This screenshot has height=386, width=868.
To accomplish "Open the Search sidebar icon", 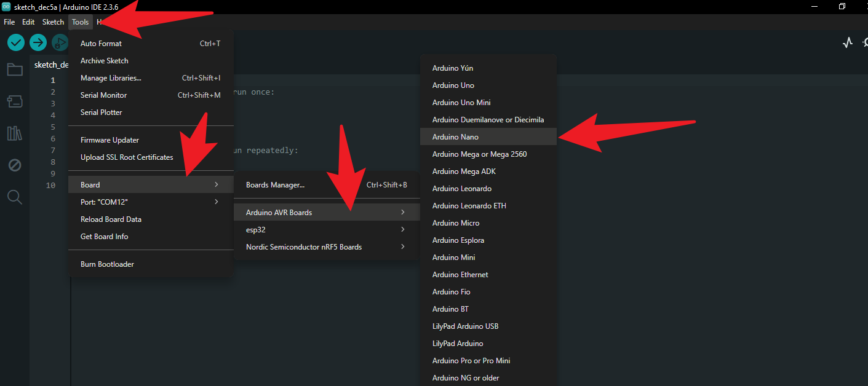I will [x=15, y=197].
